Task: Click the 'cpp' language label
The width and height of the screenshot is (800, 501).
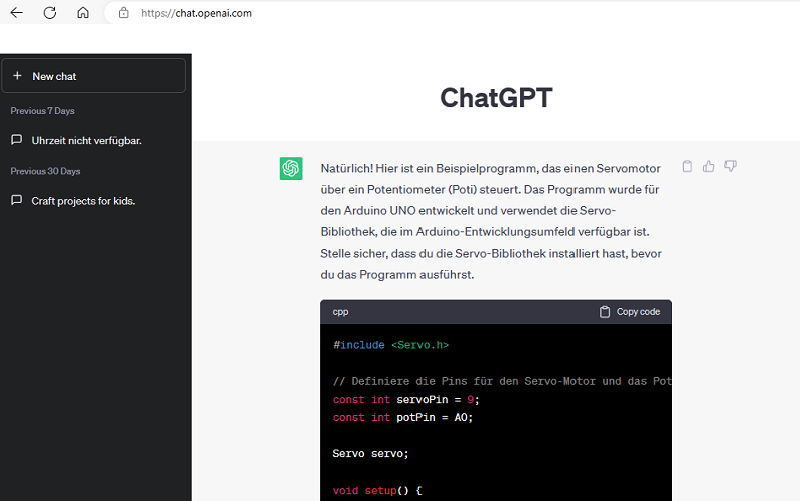Action: [340, 312]
